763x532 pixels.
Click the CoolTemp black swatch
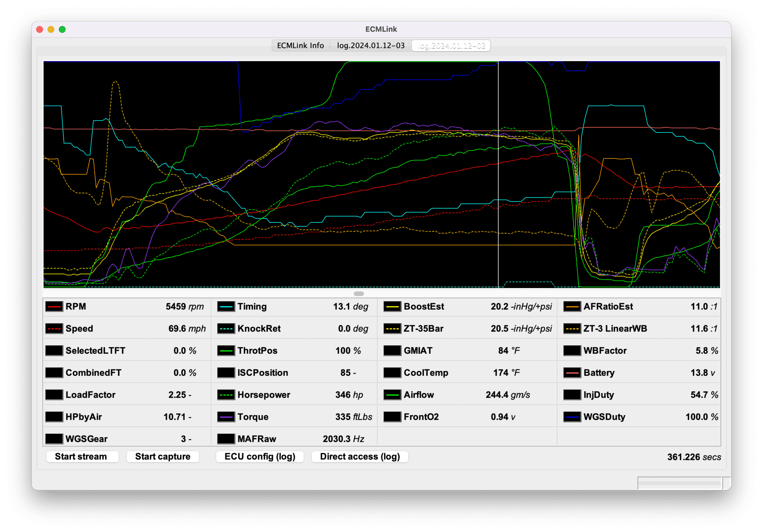392,373
